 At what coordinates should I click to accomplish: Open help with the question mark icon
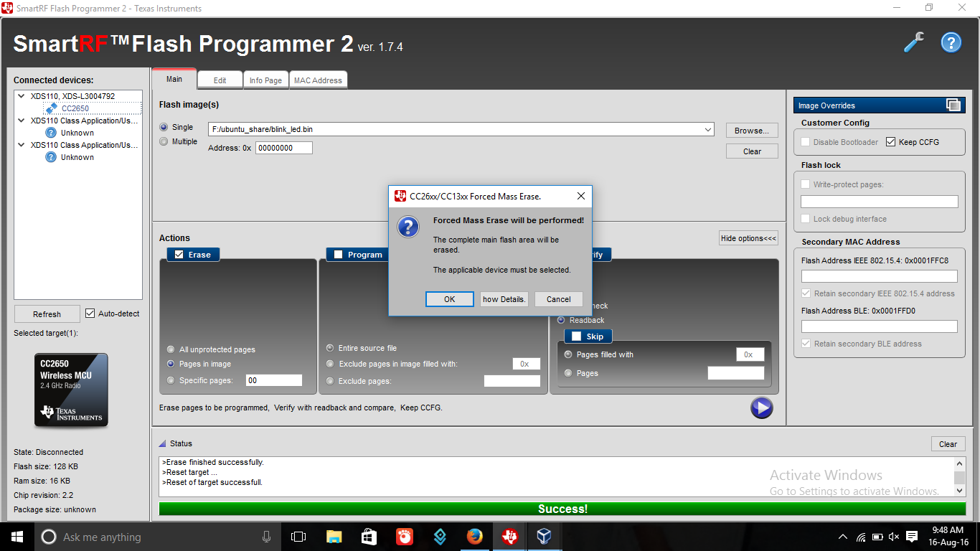pyautogui.click(x=951, y=43)
